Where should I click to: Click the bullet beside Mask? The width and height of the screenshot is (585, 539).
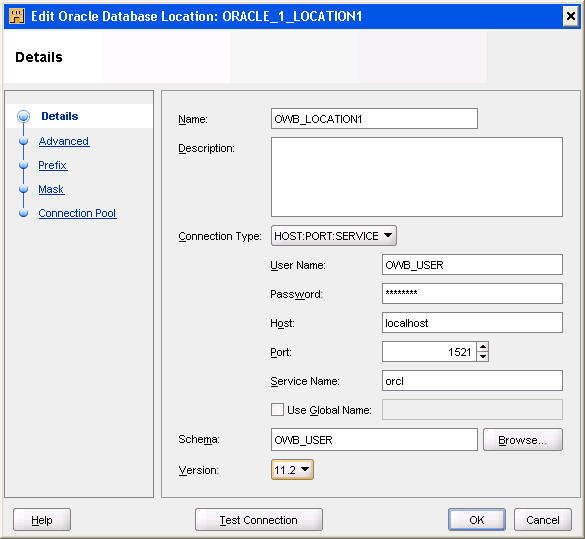tap(24, 189)
